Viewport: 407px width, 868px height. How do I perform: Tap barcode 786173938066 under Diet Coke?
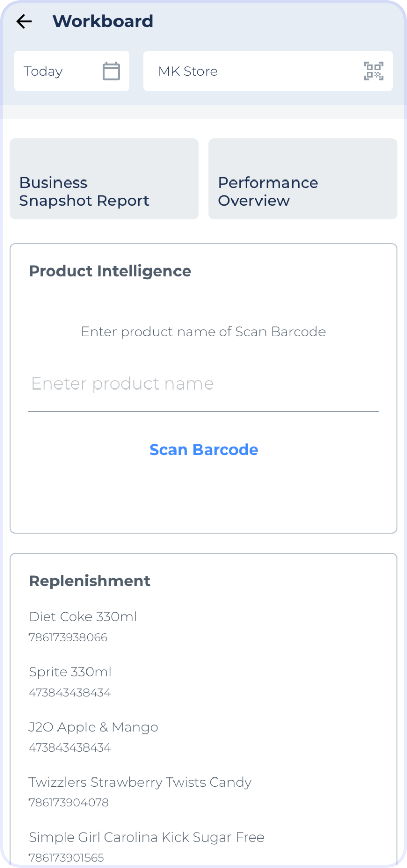point(68,637)
